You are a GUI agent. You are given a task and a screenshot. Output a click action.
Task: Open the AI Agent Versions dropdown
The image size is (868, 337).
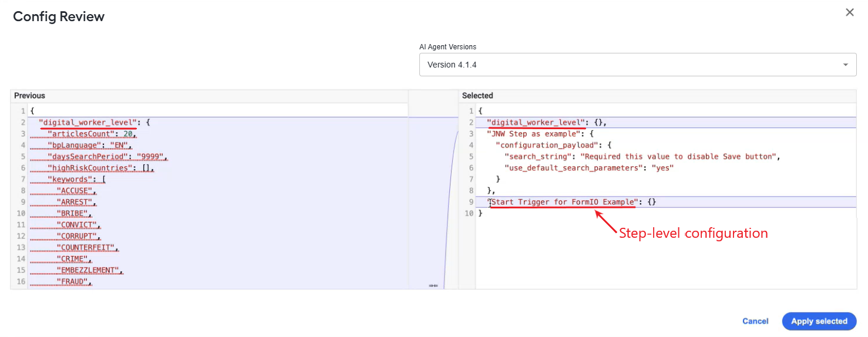coord(638,65)
